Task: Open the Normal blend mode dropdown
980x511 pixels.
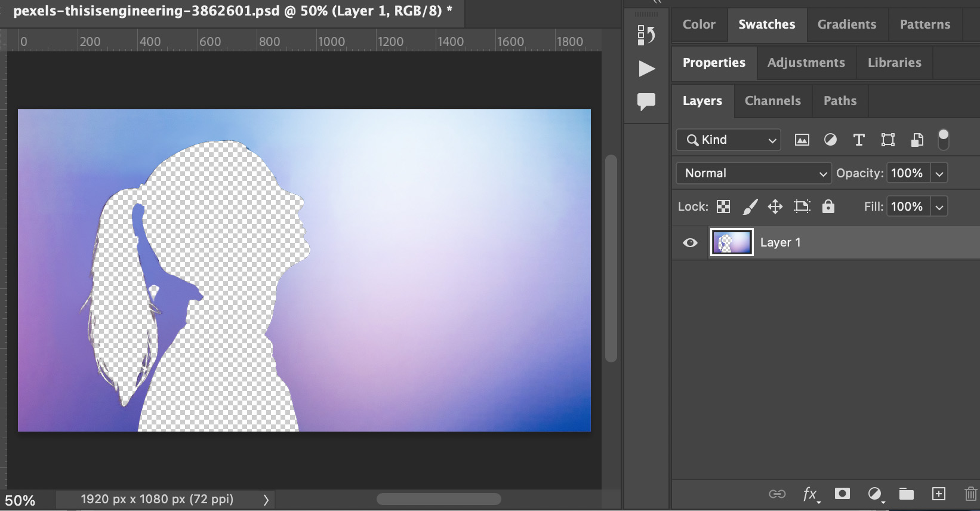Action: [x=753, y=173]
